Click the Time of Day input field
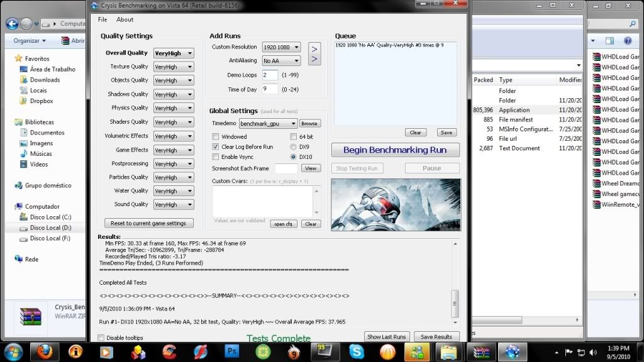644x362 pixels. pos(270,89)
